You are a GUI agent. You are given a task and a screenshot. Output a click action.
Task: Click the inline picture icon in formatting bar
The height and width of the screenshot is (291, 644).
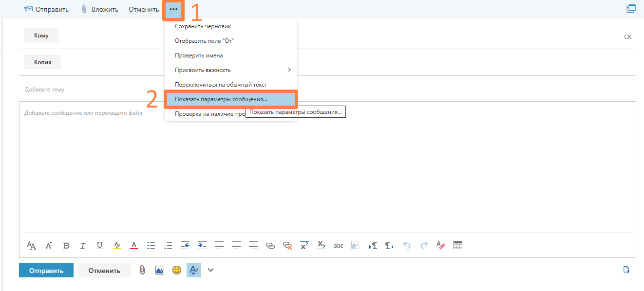click(x=356, y=245)
